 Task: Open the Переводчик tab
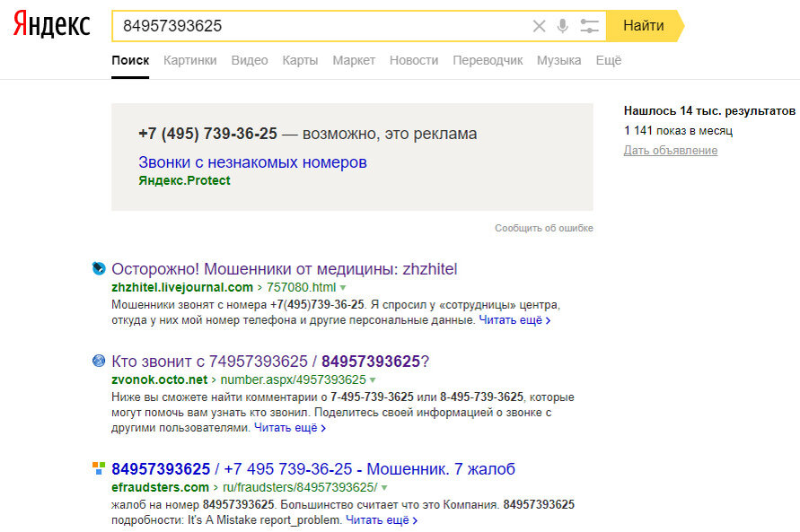(488, 60)
